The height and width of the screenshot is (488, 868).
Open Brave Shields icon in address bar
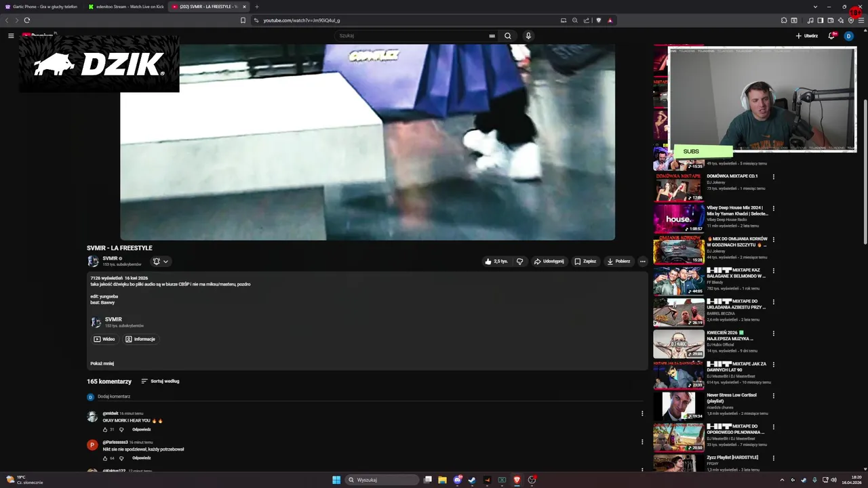coord(598,20)
